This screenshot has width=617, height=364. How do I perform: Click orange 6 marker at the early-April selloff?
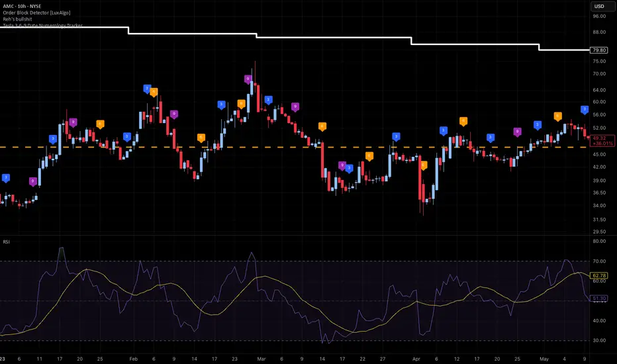(424, 165)
